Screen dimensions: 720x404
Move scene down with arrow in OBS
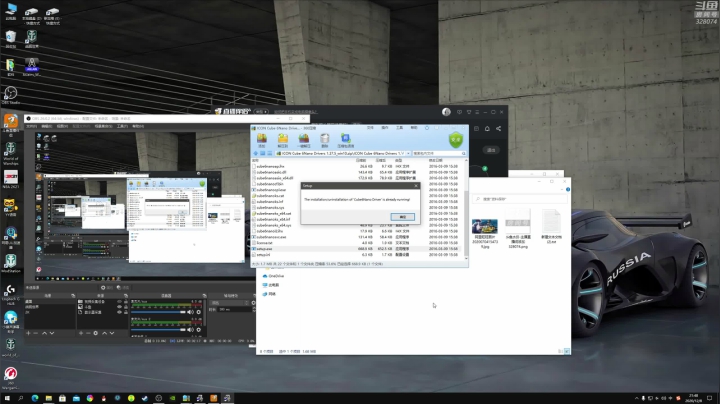click(52, 333)
